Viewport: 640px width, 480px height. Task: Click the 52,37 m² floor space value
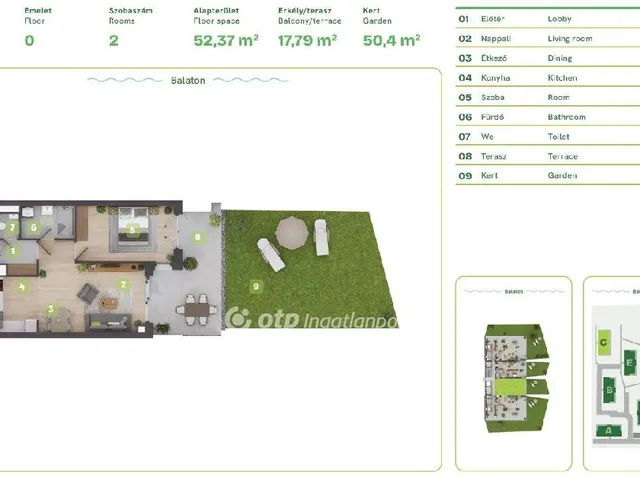point(226,41)
